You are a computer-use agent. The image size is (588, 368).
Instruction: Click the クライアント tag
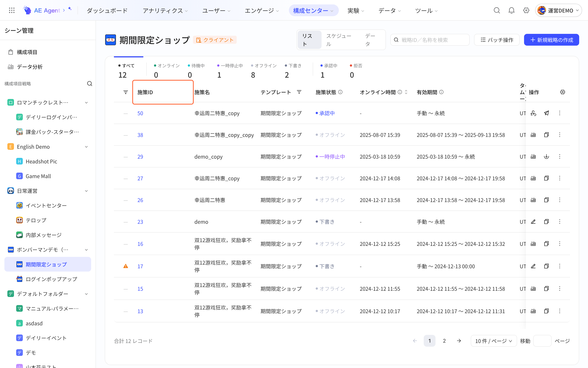pos(215,40)
